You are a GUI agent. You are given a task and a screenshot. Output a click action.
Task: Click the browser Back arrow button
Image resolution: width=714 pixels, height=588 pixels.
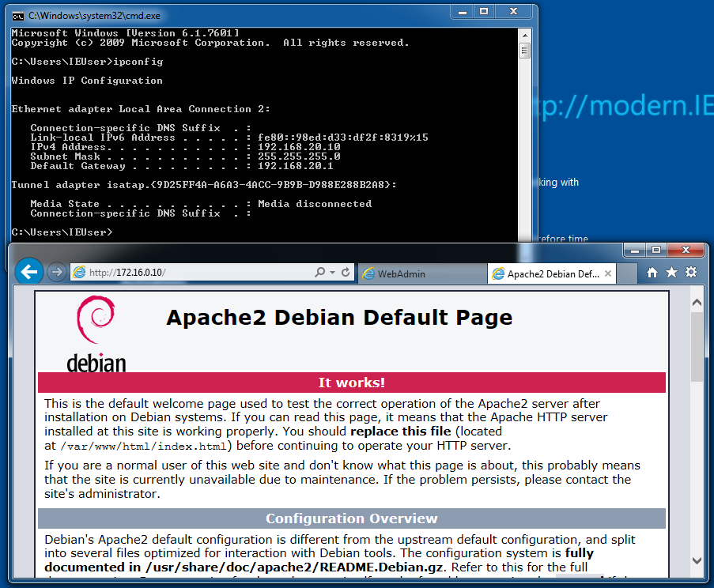click(x=29, y=273)
